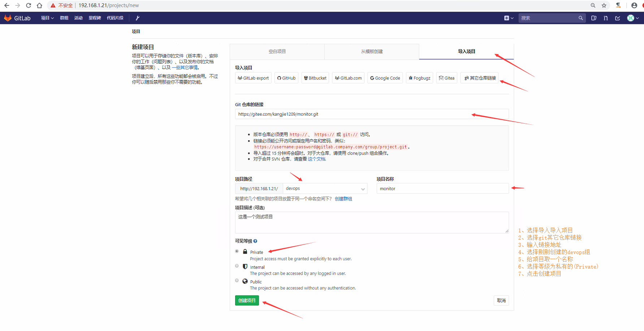This screenshot has width=644, height=331.
Task: Click the shield icon next to Internal
Action: [245, 266]
